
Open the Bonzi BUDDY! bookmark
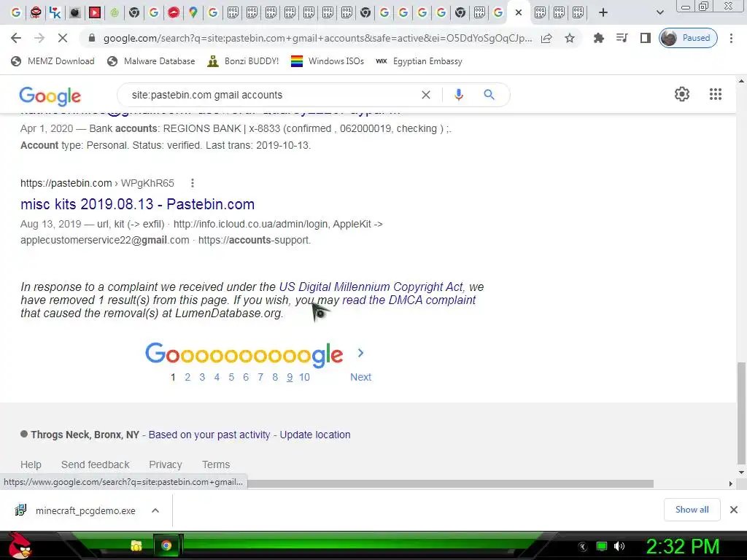243,61
